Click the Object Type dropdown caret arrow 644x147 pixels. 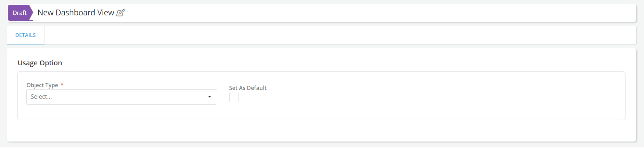coord(209,97)
